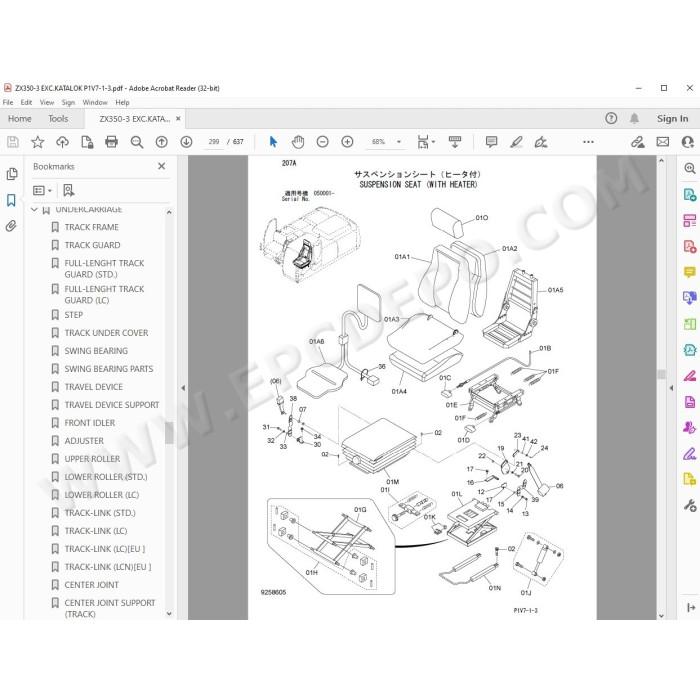
Task: Open the Help question mark icon
Action: click(x=611, y=118)
